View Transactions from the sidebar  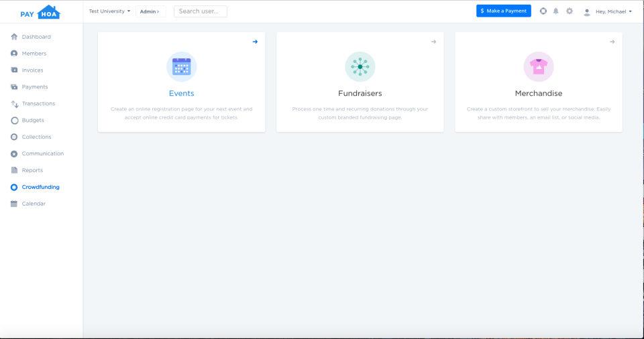coord(39,103)
